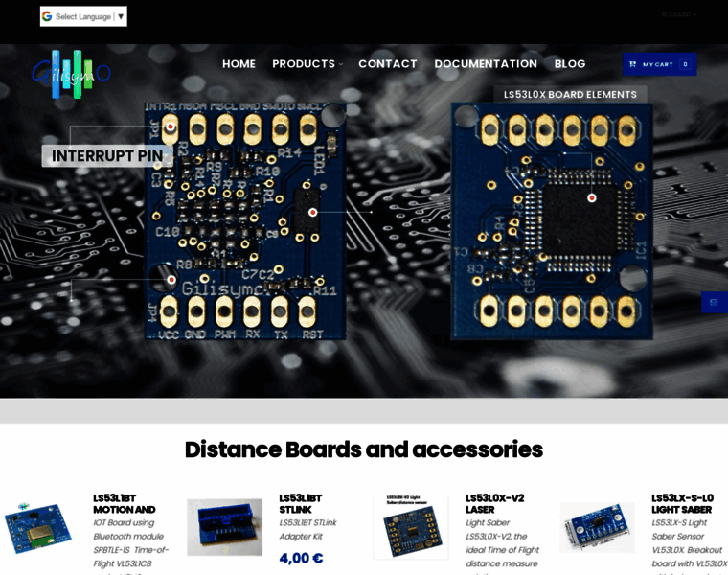This screenshot has height=575, width=728.
Task: Open the Account menu in top bar
Action: click(679, 14)
